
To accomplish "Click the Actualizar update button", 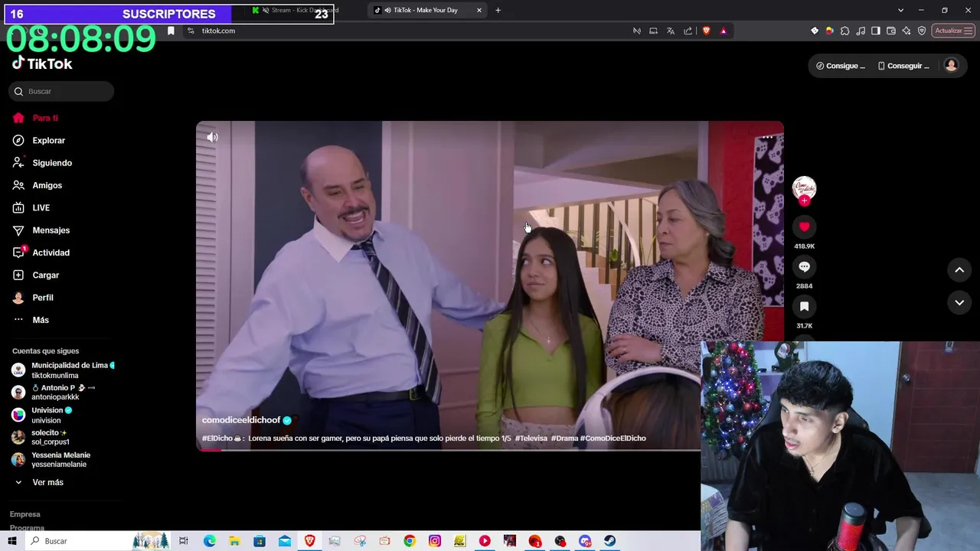I will click(953, 31).
